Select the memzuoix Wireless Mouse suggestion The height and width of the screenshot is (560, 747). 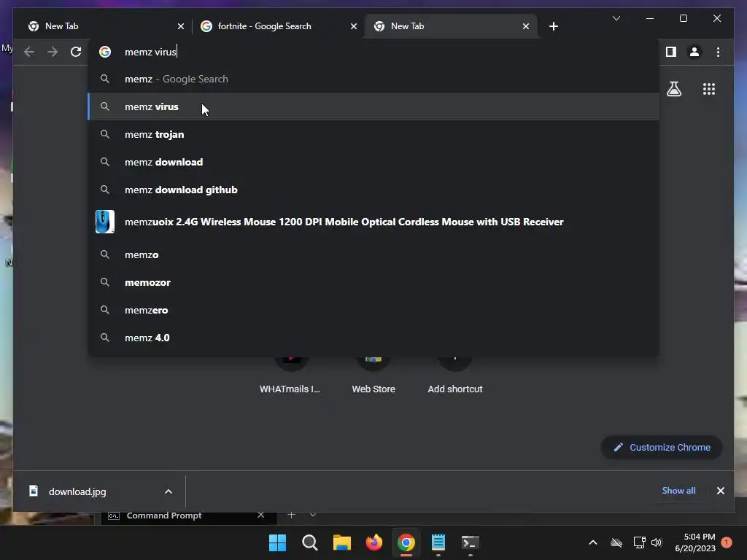373,222
